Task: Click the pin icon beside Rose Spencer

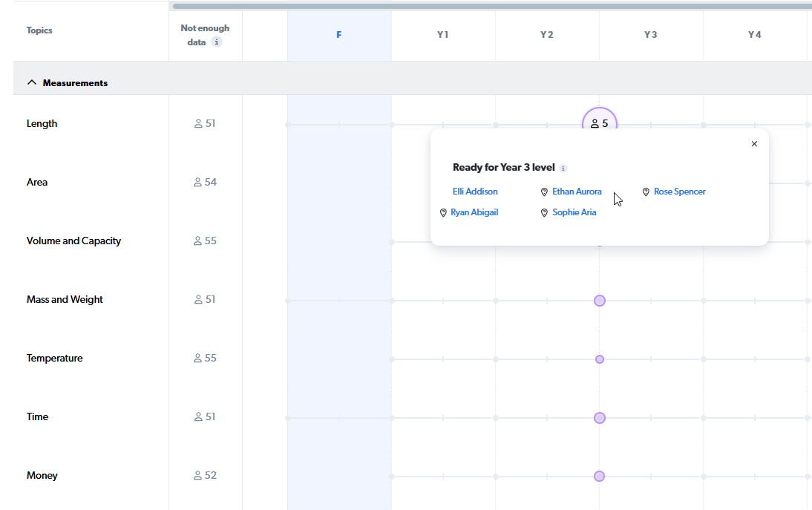Action: click(x=646, y=192)
